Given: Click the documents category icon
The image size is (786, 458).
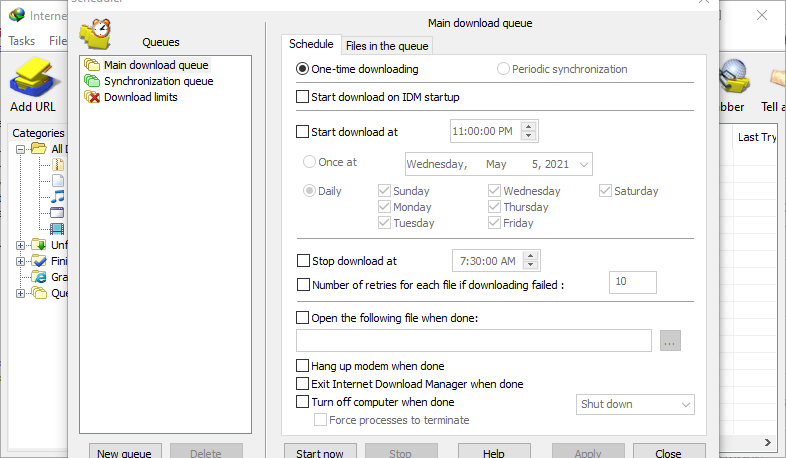Looking at the screenshot, I should pyautogui.click(x=58, y=180).
